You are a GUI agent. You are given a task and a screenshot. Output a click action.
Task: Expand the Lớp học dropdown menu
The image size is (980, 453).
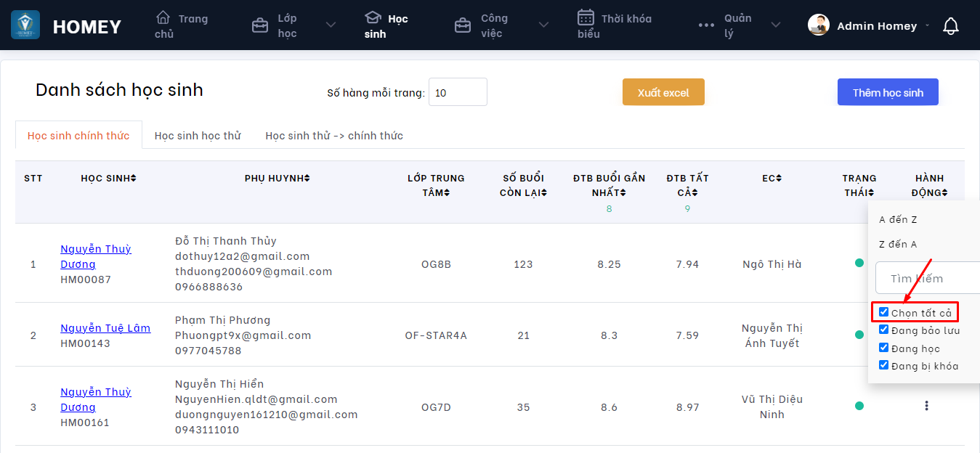coord(331,25)
